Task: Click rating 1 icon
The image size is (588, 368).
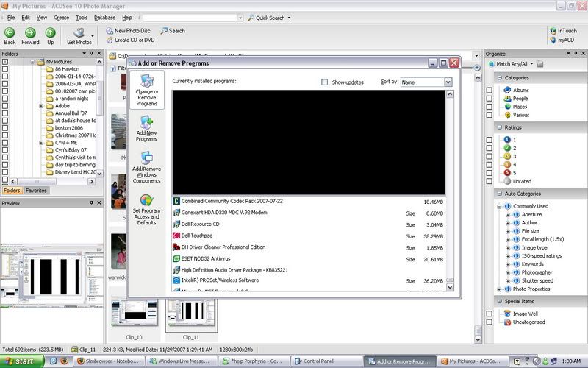Action: click(507, 140)
